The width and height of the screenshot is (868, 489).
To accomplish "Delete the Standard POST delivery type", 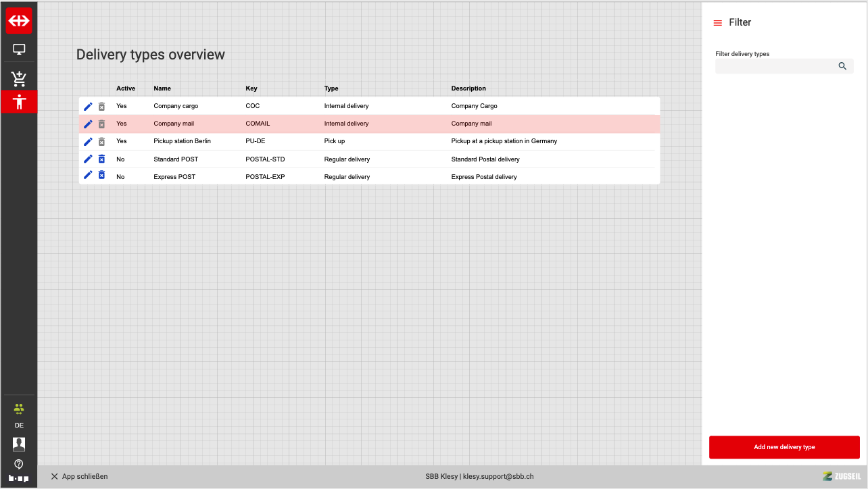I will (x=101, y=159).
